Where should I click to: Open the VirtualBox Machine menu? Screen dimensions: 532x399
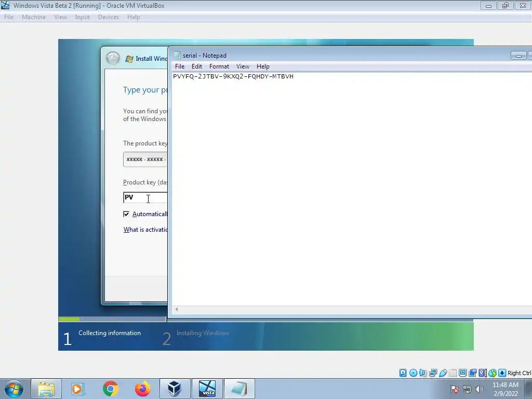(34, 17)
